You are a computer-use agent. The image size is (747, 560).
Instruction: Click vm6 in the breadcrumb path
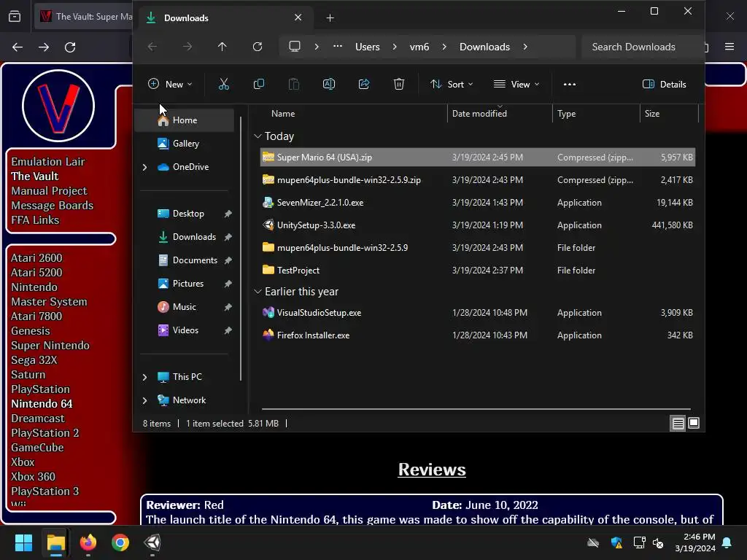point(419,47)
